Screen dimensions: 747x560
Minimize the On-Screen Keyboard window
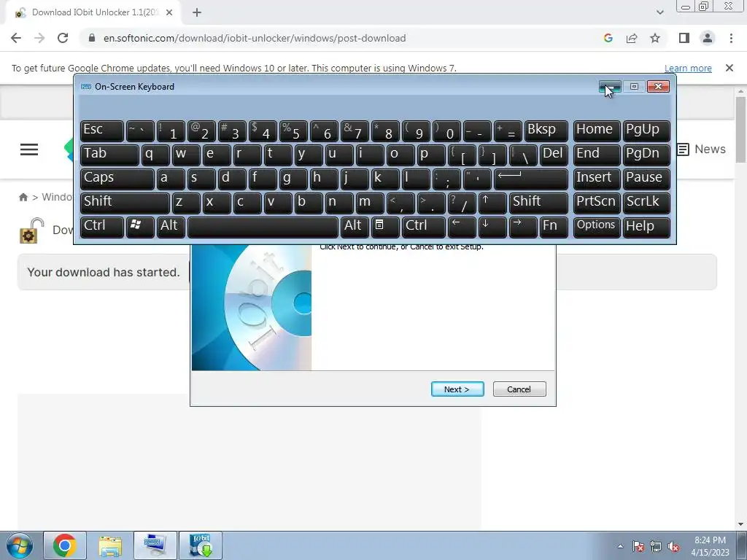pos(611,86)
